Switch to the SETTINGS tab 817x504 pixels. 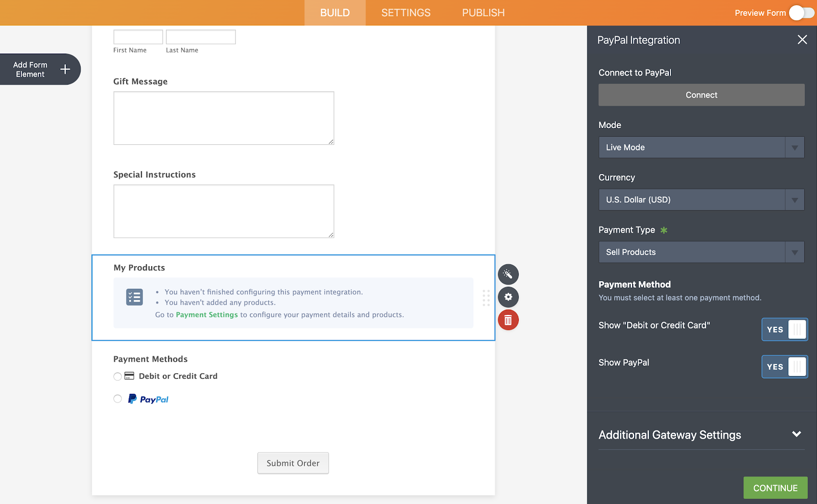click(406, 13)
